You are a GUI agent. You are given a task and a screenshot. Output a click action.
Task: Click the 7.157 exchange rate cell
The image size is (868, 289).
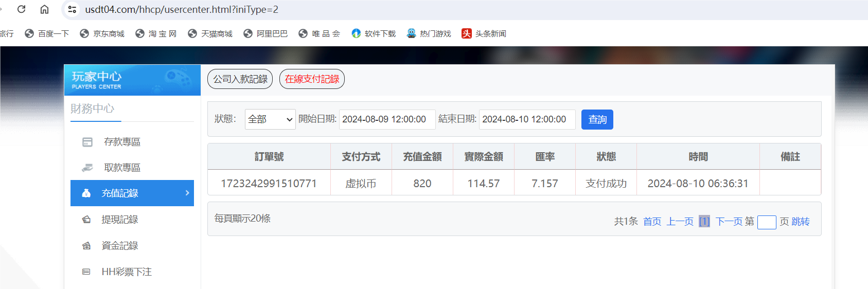coord(545,184)
